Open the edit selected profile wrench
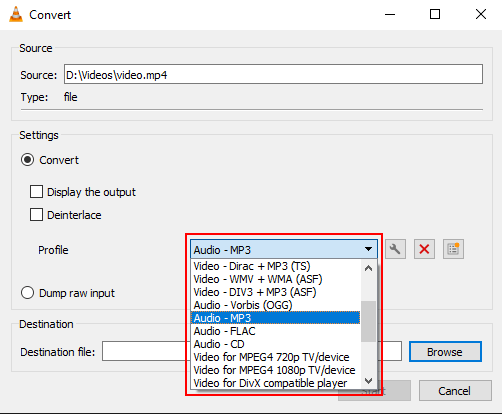Screen dimensions: 502x414 [x=395, y=249]
